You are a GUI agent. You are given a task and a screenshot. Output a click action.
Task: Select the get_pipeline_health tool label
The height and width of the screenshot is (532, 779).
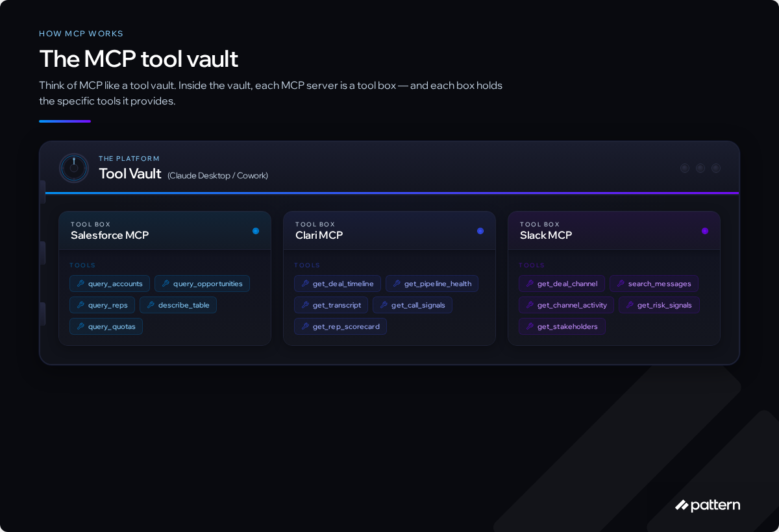[x=438, y=284]
